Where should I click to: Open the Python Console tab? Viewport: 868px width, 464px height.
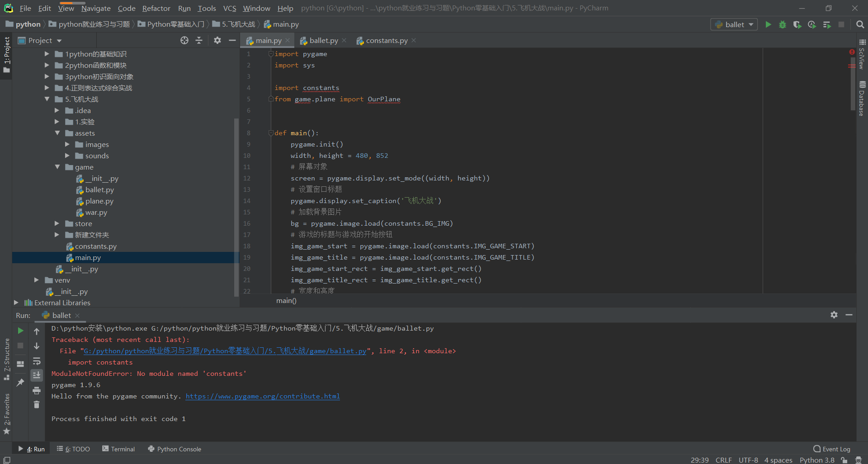(175, 449)
